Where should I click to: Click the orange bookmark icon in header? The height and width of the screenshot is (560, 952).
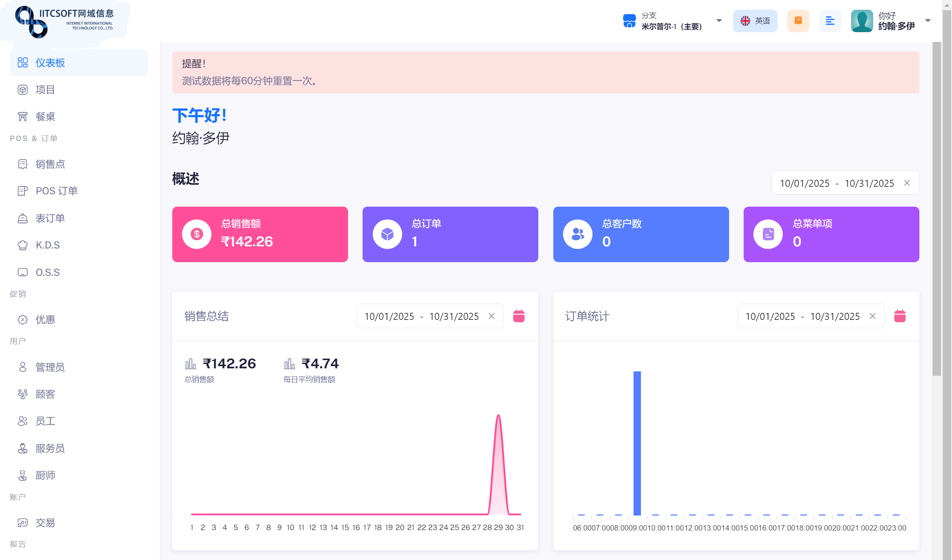pyautogui.click(x=798, y=21)
